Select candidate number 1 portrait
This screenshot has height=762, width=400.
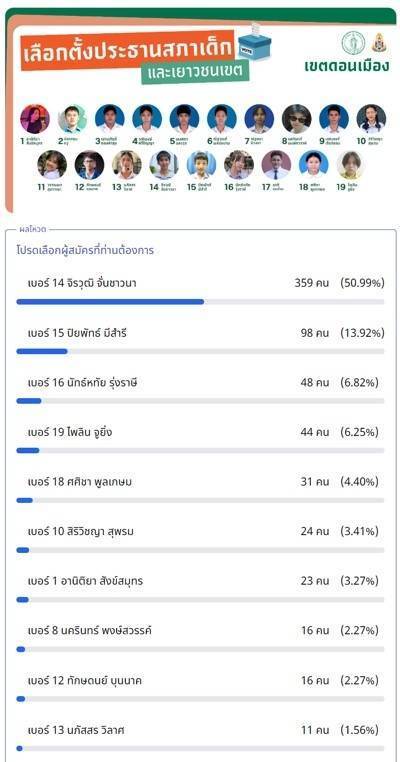tap(35, 119)
